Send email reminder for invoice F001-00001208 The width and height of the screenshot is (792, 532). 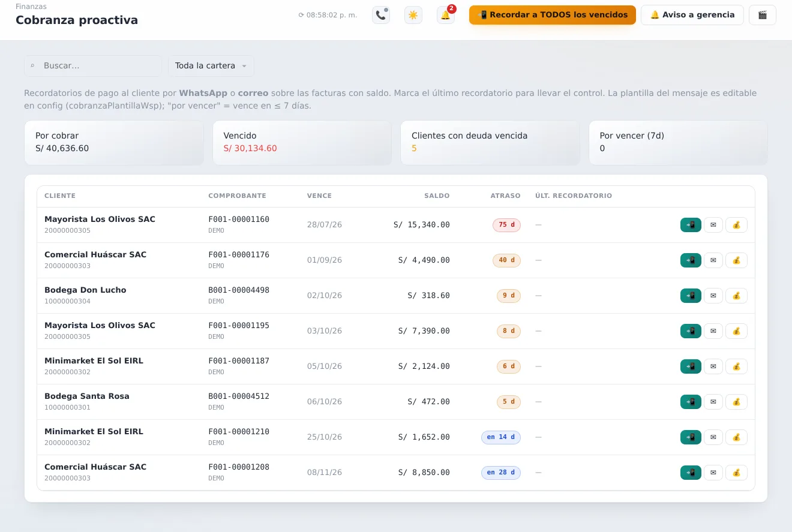pyautogui.click(x=713, y=473)
